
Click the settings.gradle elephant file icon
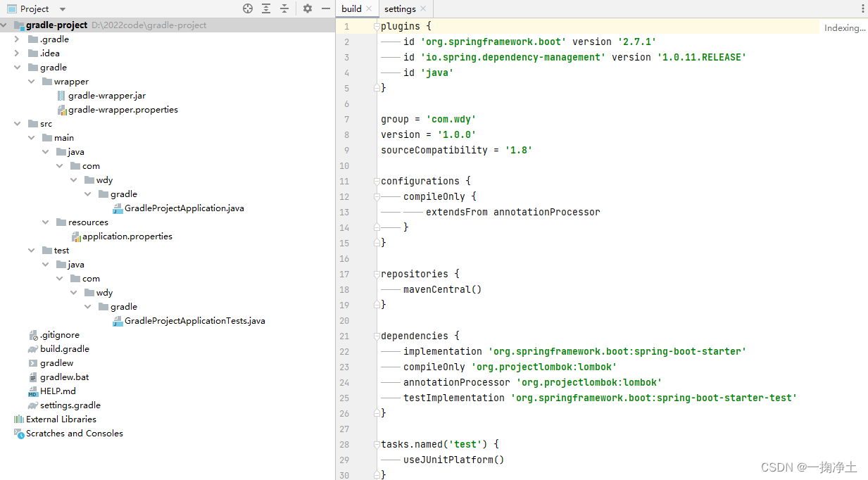(x=33, y=405)
